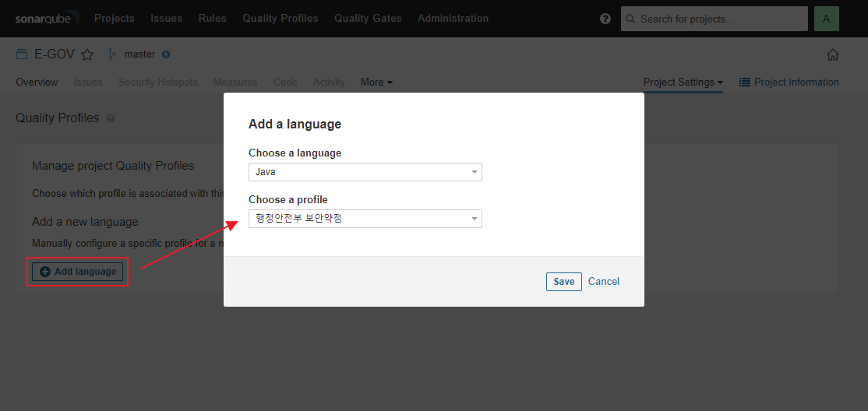Cancel the Add a language dialog
The height and width of the screenshot is (411, 868).
(x=603, y=282)
